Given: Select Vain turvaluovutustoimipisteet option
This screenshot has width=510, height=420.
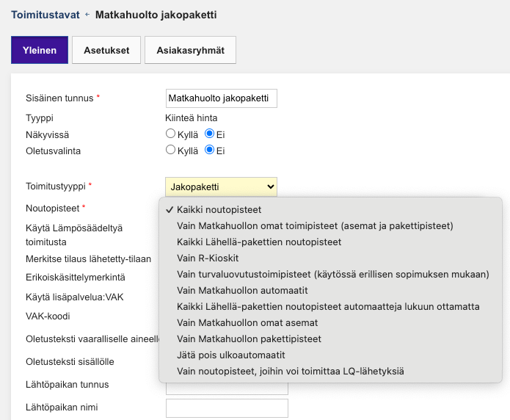Looking at the screenshot, I should point(330,275).
